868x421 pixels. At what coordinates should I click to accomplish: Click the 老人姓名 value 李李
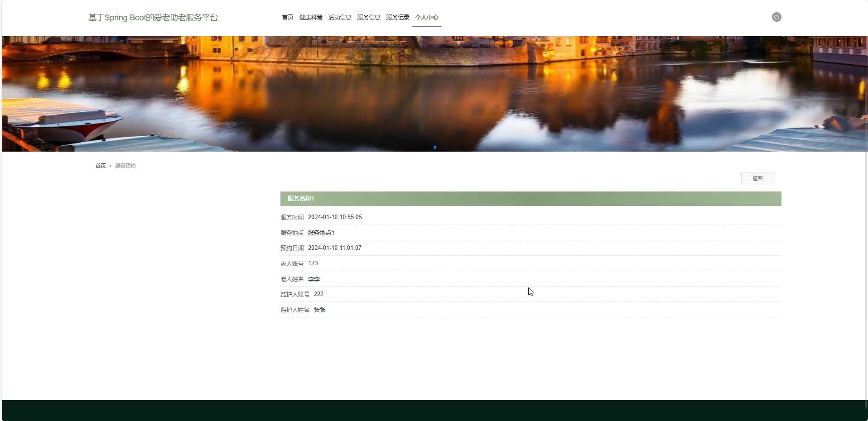(x=314, y=279)
